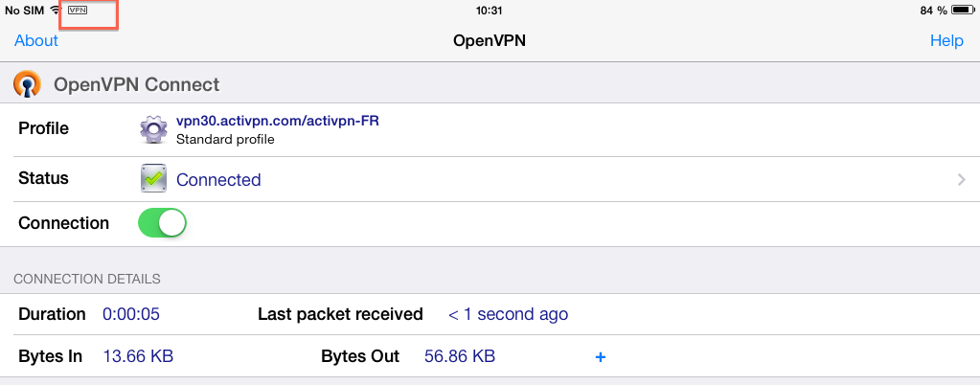Open the Connected status row

pos(490,179)
